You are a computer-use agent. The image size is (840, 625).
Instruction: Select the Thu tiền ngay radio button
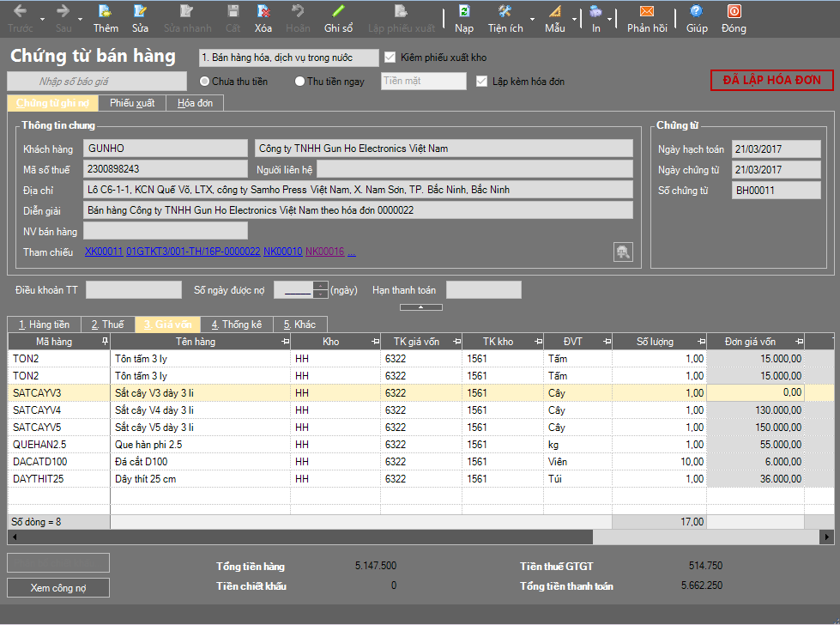[x=299, y=82]
